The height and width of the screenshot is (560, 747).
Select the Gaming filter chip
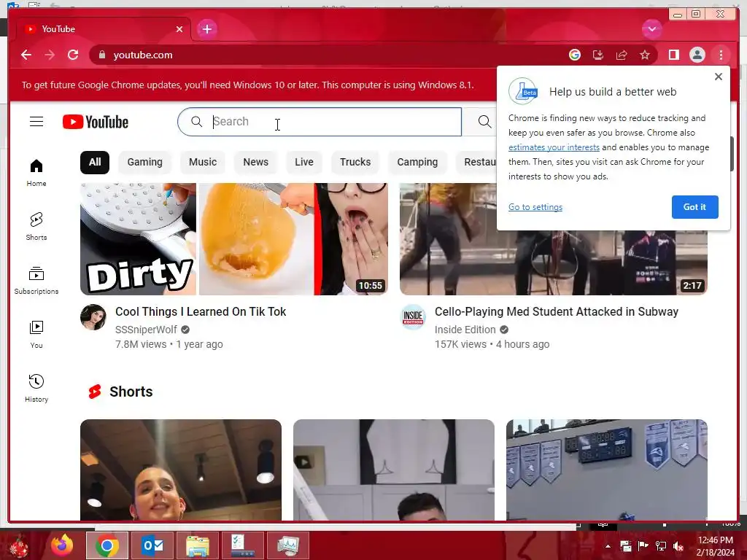point(145,162)
